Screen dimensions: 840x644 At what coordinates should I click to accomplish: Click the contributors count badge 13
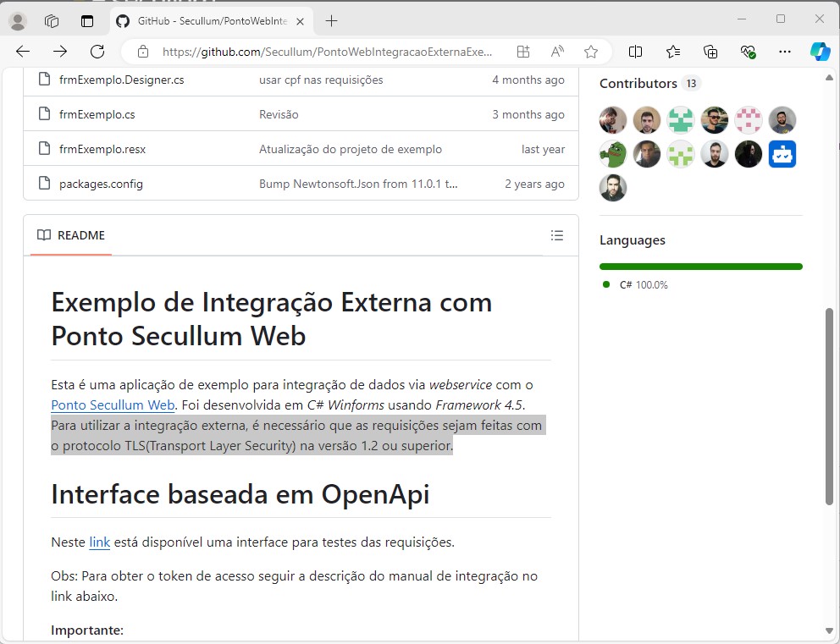pos(691,84)
